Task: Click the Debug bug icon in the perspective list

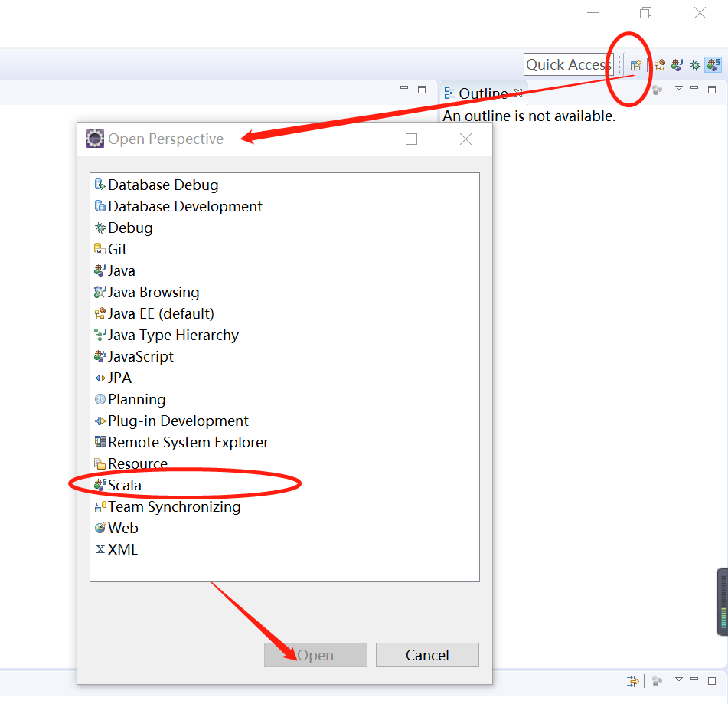Action: coord(100,228)
